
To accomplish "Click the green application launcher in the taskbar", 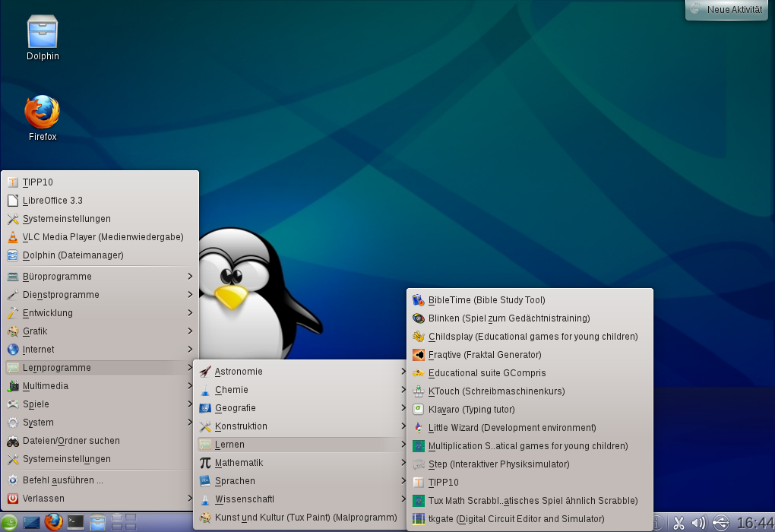I will point(9,522).
